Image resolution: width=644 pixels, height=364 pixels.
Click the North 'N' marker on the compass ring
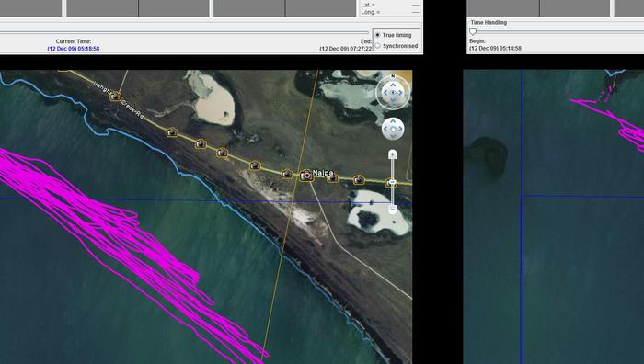pos(393,76)
